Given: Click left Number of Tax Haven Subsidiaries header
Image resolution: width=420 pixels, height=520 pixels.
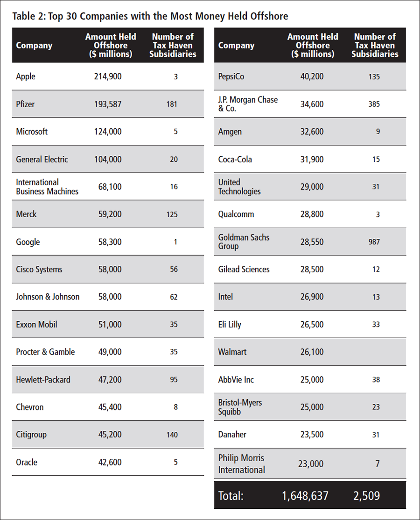Looking at the screenshot, I should 173,45.
